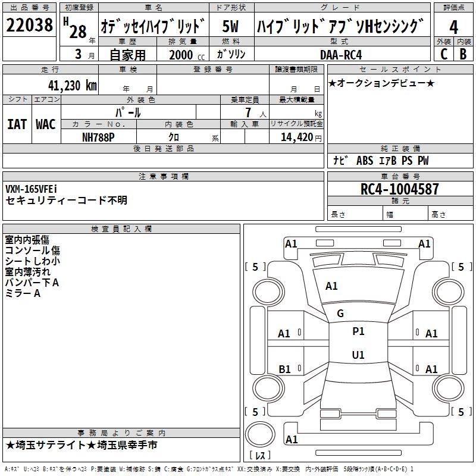Click the air conditioner value WAC
This screenshot has height=476, width=476.
tap(46, 124)
